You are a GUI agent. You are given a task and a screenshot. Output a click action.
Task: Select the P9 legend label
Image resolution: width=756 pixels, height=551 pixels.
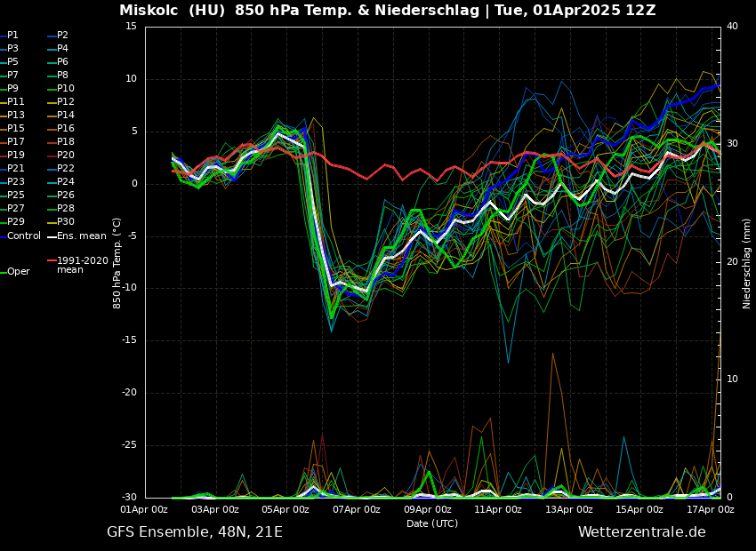pos(12,89)
